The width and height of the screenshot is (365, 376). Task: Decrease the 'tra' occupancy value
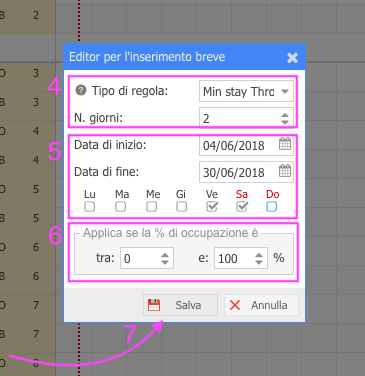pos(165,262)
